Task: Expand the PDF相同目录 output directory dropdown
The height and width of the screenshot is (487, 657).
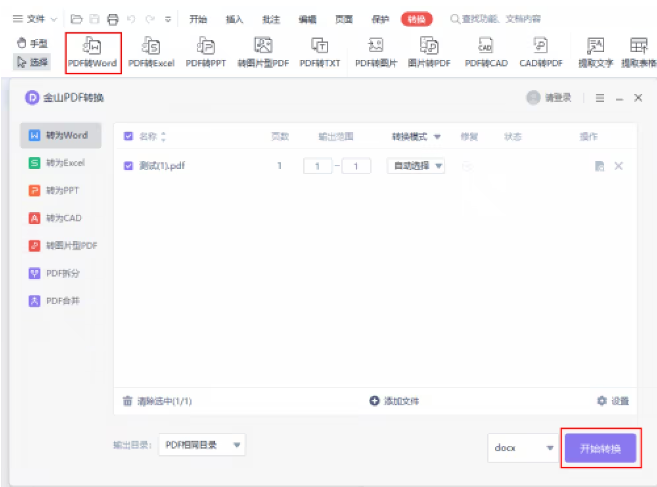Action: pyautogui.click(x=202, y=445)
